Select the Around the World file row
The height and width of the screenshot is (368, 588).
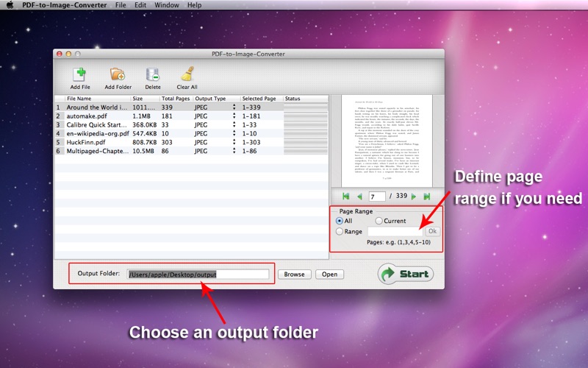192,107
